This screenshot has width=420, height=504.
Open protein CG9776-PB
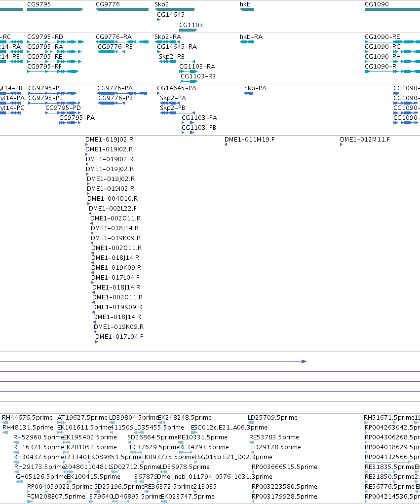(115, 98)
